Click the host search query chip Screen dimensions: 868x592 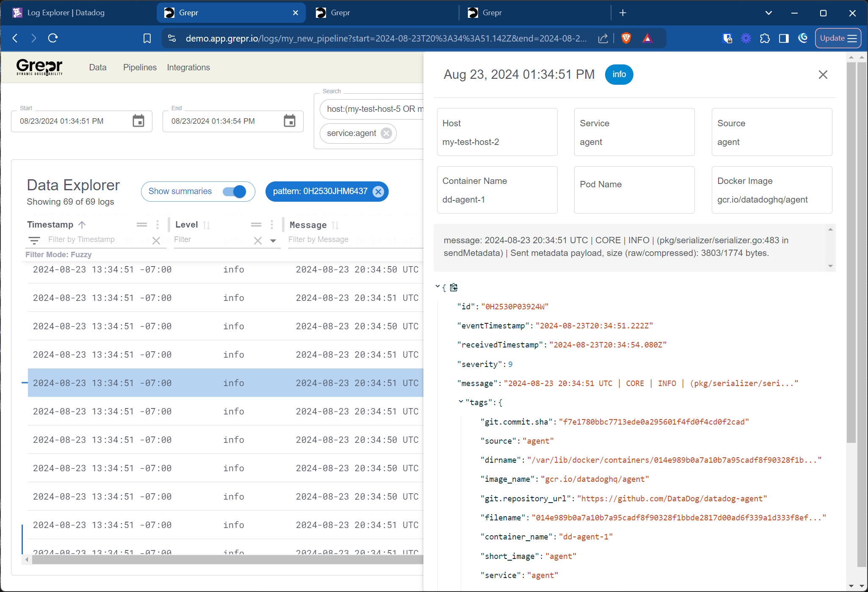pos(373,109)
